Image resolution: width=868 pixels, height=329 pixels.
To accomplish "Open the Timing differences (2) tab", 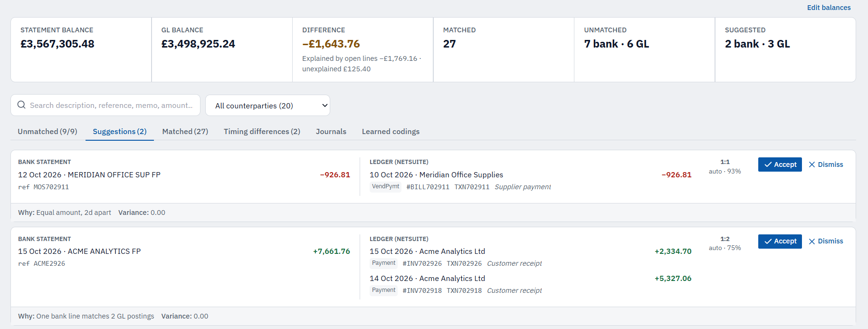I will point(262,132).
